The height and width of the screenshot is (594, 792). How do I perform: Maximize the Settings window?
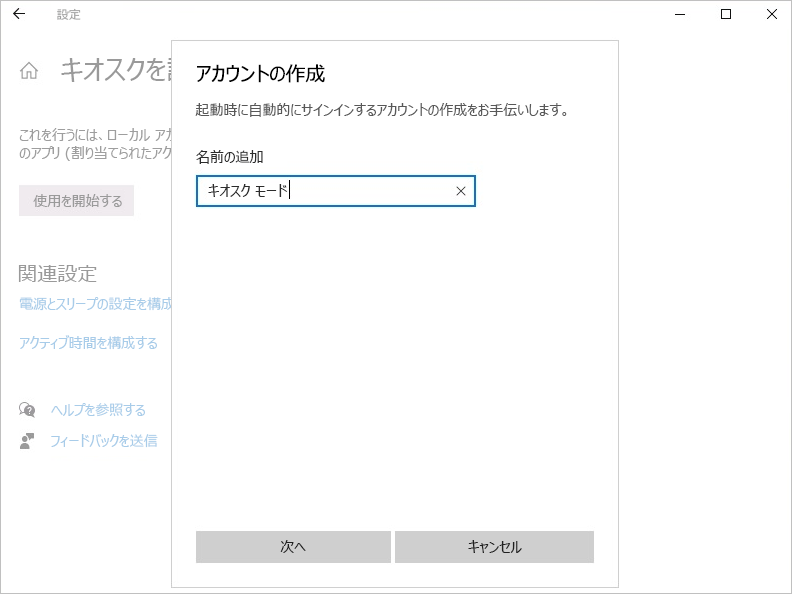pyautogui.click(x=726, y=14)
